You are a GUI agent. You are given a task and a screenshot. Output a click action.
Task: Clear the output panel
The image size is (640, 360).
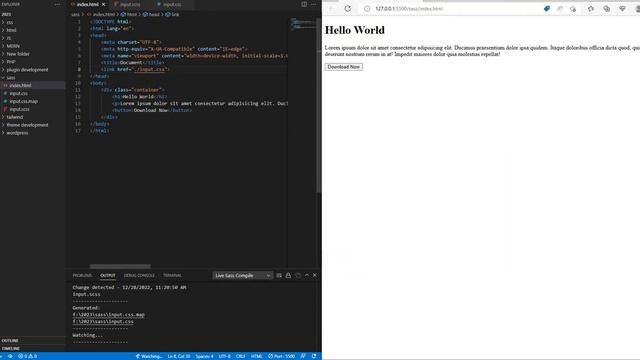pyautogui.click(x=279, y=276)
